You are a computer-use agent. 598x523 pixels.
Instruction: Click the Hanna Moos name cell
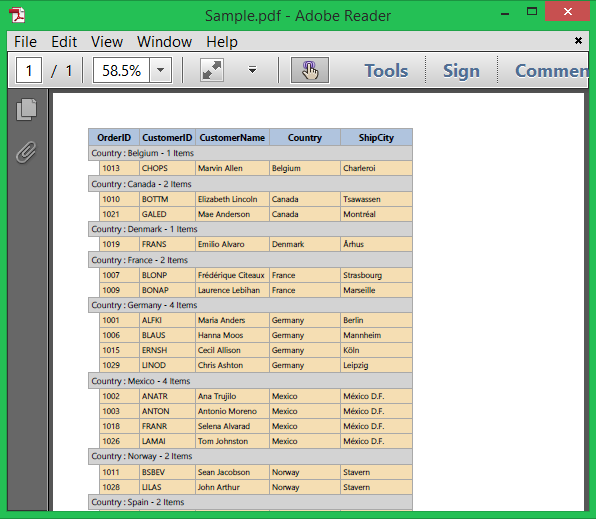(x=232, y=335)
